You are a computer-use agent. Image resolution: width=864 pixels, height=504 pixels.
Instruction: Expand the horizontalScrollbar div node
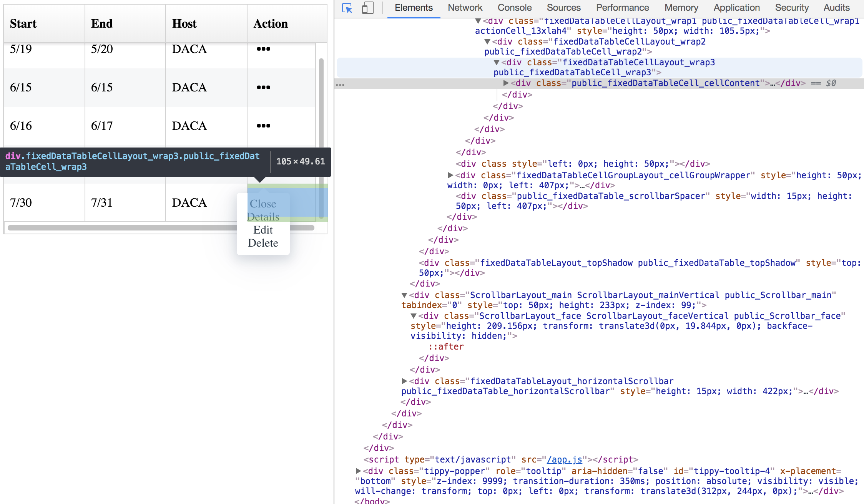tap(404, 381)
